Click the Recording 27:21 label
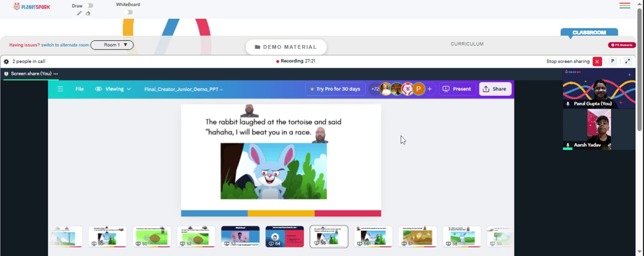Viewport: 644px width, 256px height. click(298, 61)
